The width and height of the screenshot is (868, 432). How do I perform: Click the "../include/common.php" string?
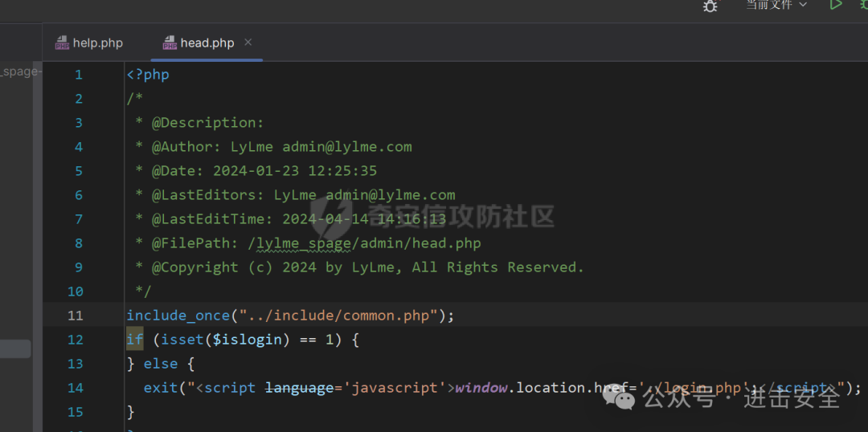(x=338, y=316)
